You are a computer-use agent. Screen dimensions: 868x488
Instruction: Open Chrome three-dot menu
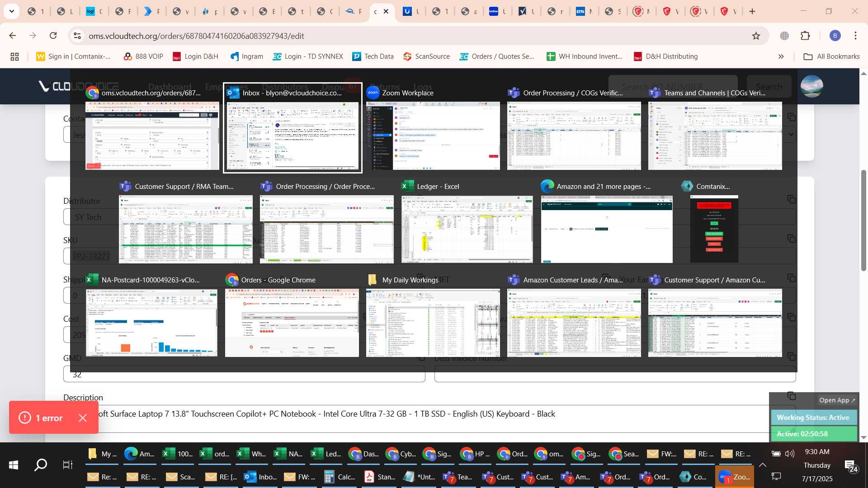[855, 36]
